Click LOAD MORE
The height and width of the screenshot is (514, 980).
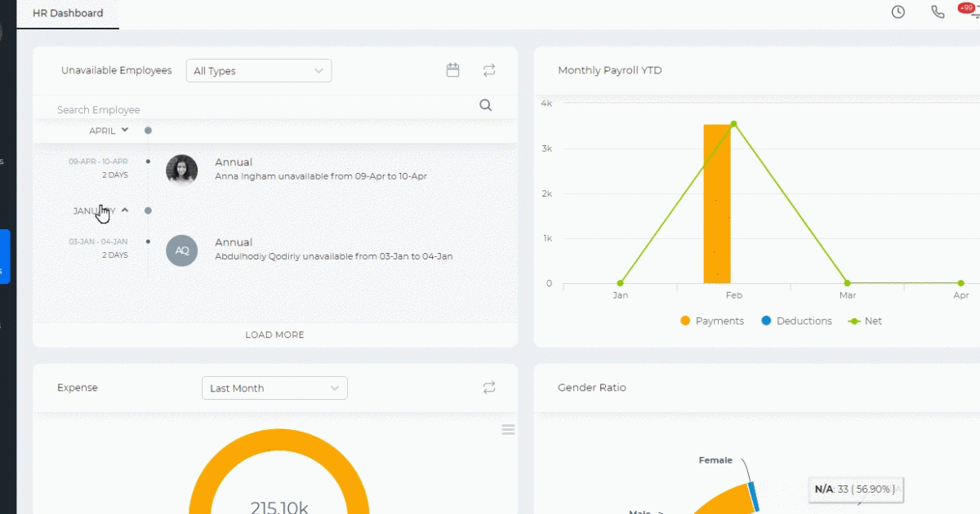pos(274,335)
